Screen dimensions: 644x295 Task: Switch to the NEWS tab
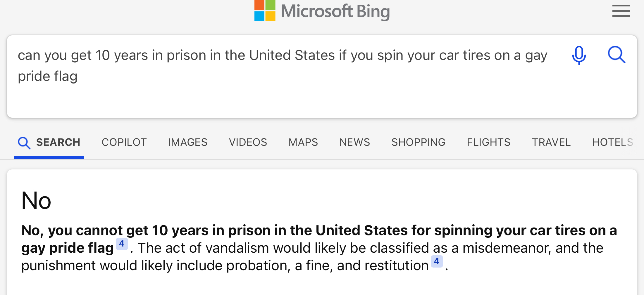coord(355,142)
